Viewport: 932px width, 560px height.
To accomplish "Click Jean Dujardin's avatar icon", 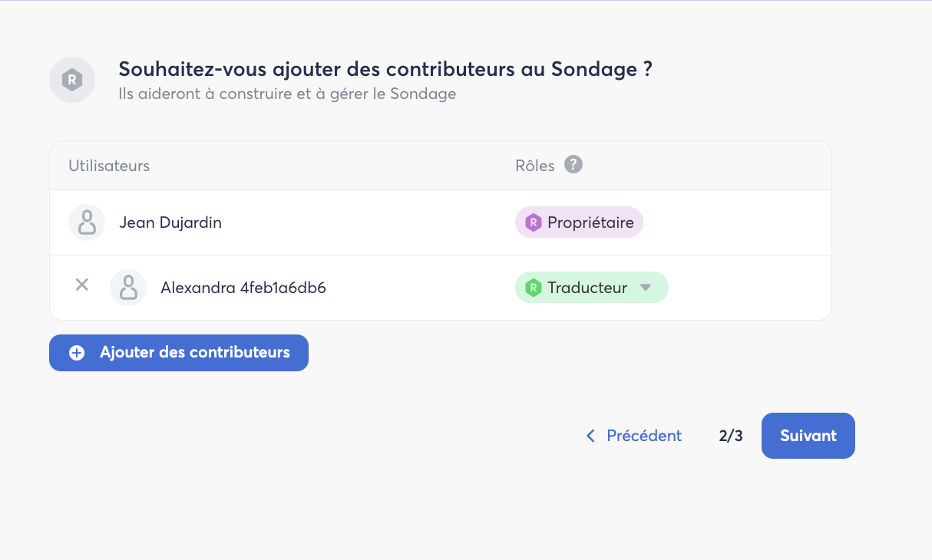I will [87, 222].
